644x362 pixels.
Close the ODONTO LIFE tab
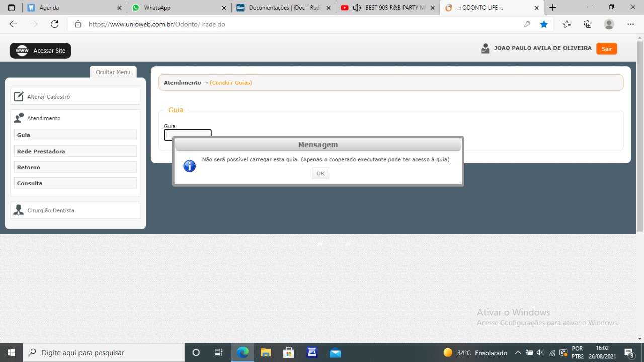[536, 8]
